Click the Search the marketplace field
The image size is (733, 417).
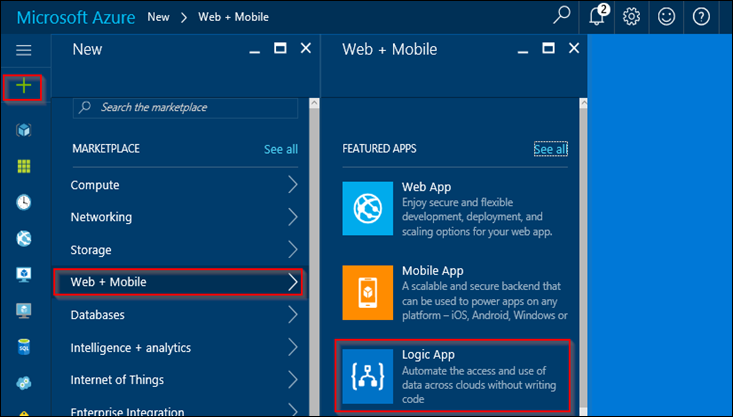[x=185, y=108]
